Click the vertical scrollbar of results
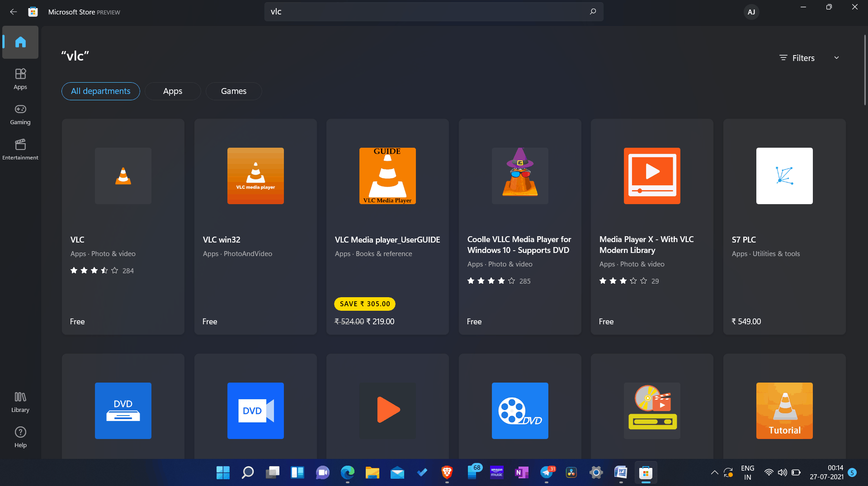This screenshot has width=868, height=486. click(865, 70)
